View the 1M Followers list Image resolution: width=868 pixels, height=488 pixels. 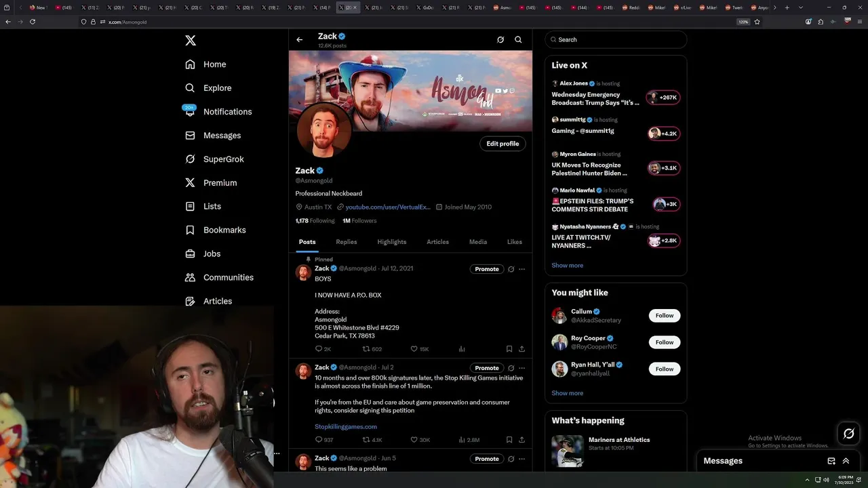(x=359, y=221)
